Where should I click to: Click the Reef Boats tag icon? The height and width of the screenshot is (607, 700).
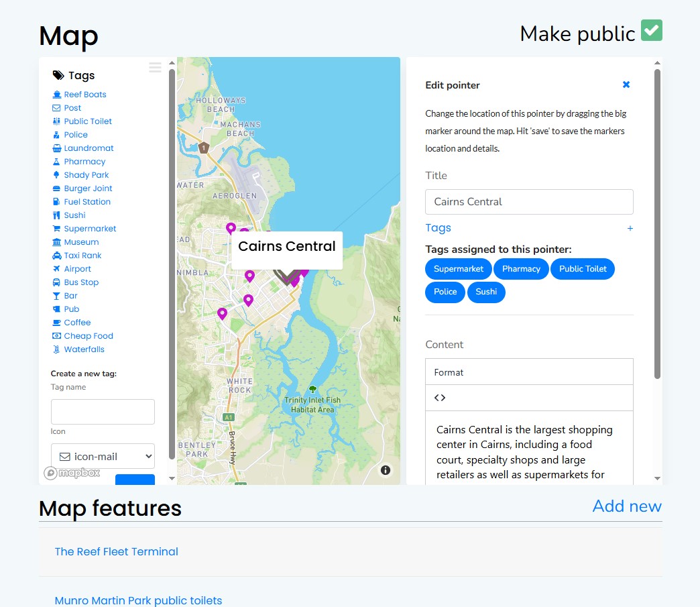point(57,95)
